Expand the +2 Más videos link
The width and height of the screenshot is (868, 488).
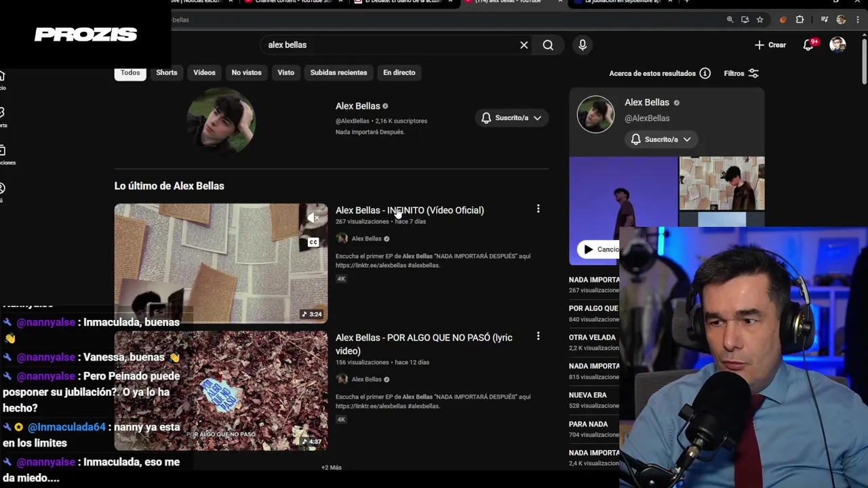pos(332,468)
